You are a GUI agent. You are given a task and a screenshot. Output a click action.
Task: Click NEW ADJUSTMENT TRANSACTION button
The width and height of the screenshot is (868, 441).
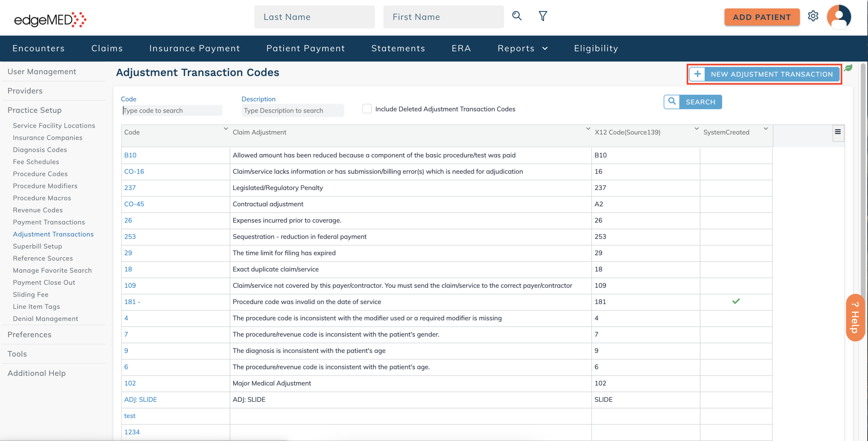[764, 74]
